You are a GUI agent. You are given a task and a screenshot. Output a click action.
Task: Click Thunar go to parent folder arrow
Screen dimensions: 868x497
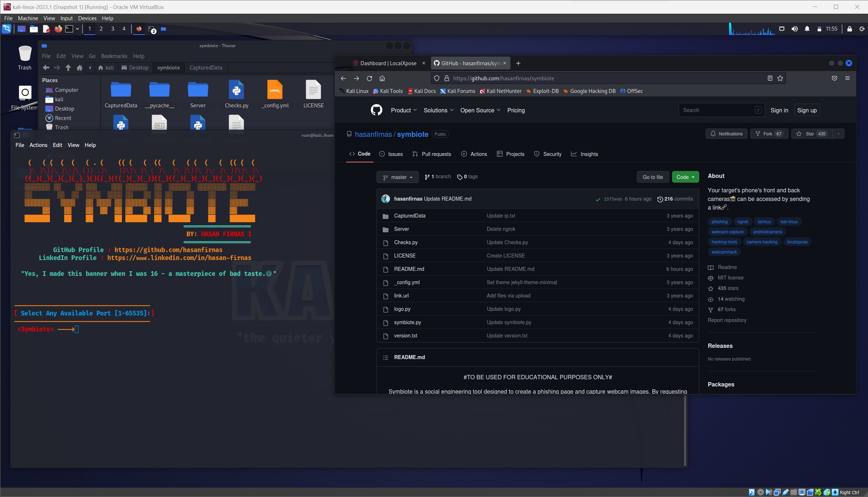coord(68,68)
